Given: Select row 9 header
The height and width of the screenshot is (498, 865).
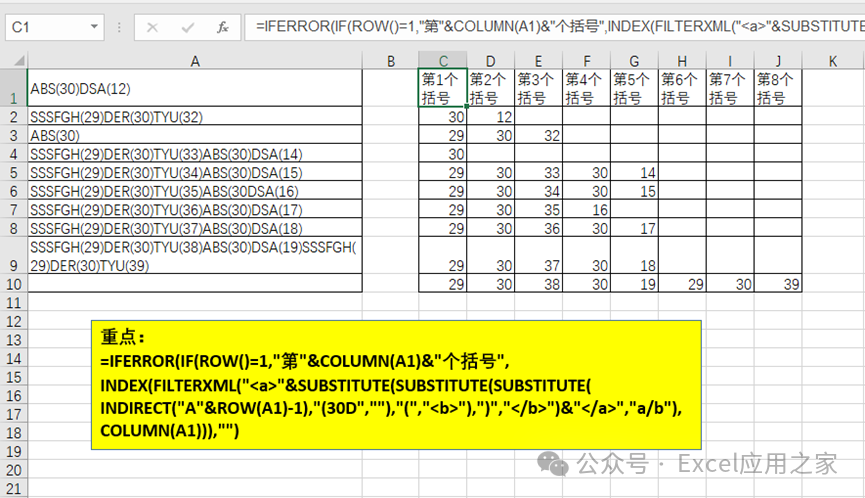Looking at the screenshot, I should 14,256.
